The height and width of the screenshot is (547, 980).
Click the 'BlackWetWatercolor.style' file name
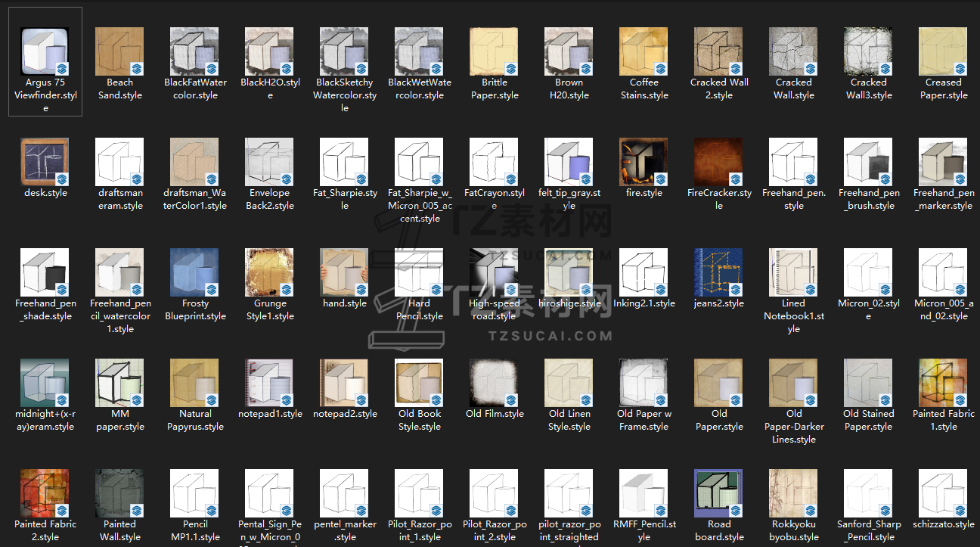(420, 89)
